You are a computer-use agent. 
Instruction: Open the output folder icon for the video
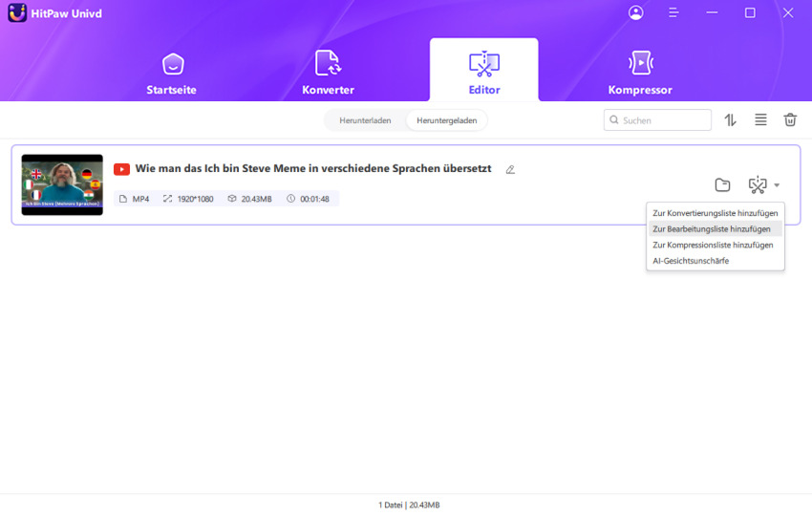coord(722,185)
